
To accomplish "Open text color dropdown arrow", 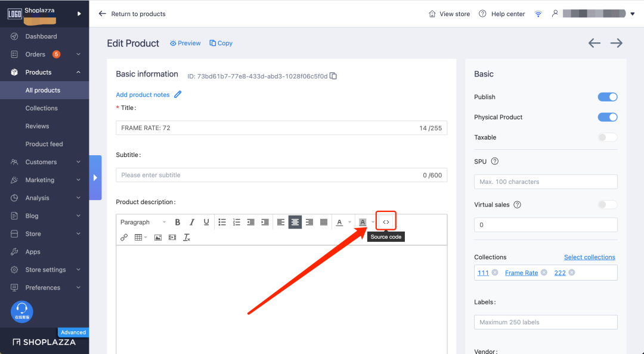I will point(349,222).
